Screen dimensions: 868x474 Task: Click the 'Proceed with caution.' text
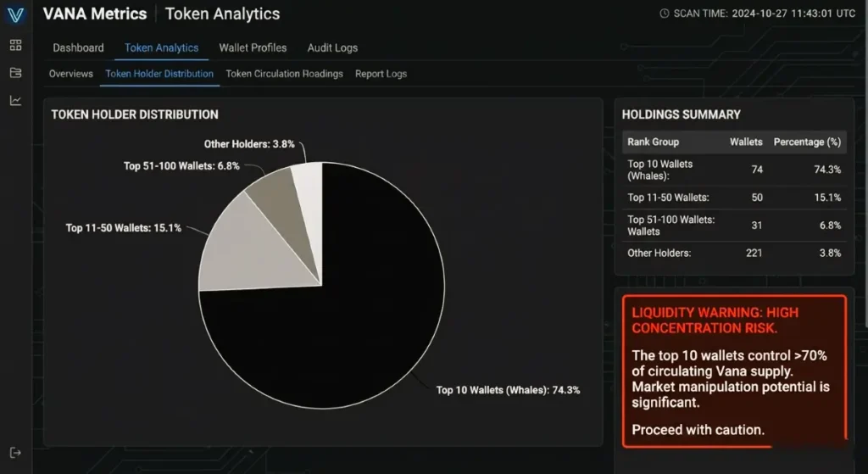coord(698,430)
